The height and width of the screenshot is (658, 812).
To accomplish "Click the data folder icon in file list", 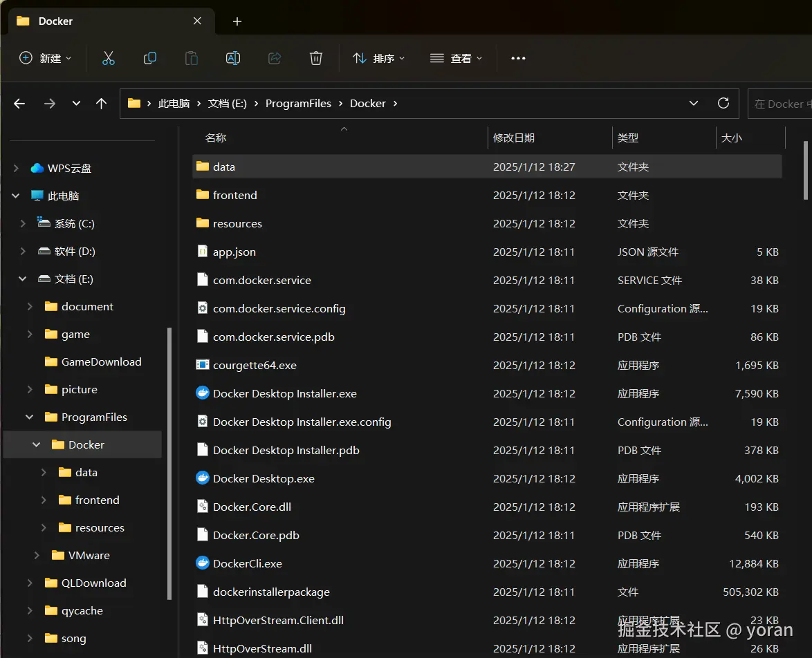I will [x=203, y=166].
